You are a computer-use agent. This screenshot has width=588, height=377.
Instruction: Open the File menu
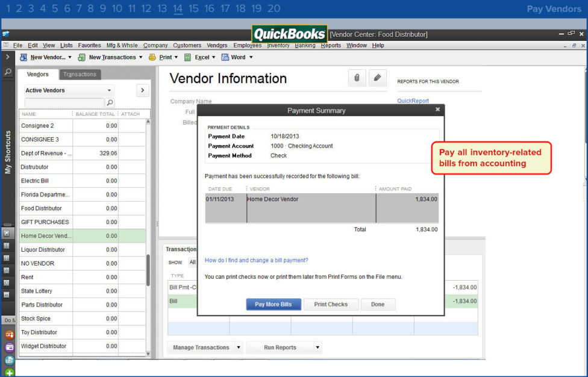(x=17, y=45)
